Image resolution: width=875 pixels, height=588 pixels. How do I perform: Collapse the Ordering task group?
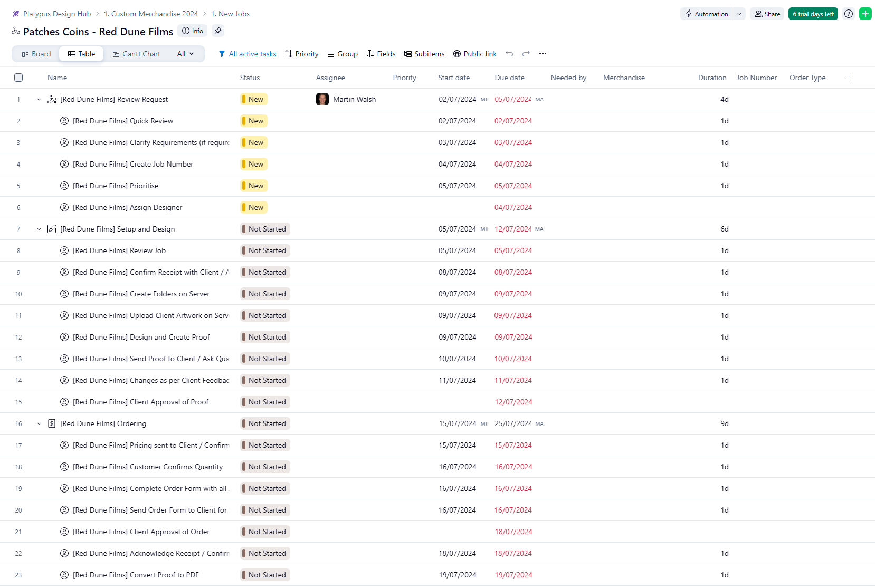coord(39,424)
